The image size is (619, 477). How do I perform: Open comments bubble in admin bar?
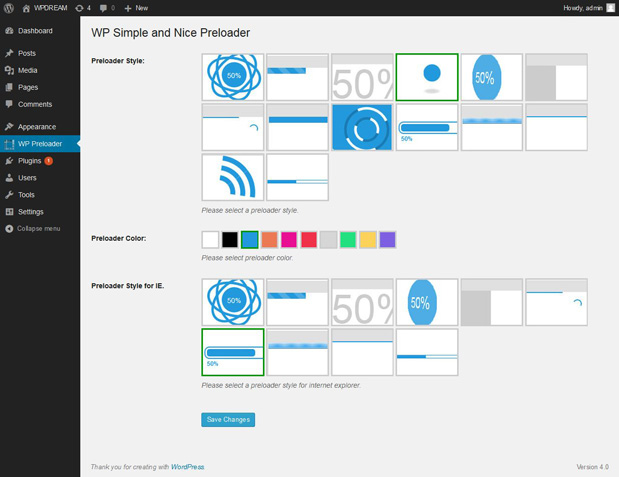tap(107, 8)
